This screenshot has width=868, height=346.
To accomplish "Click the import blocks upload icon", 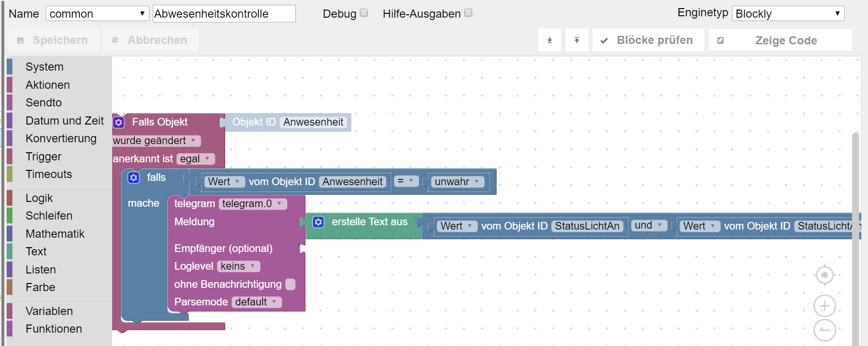I will [576, 41].
